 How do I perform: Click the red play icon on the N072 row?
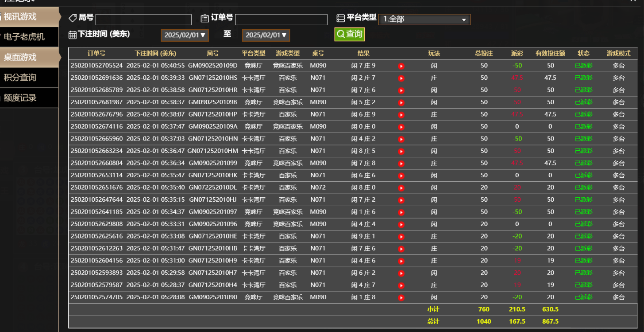point(401,187)
